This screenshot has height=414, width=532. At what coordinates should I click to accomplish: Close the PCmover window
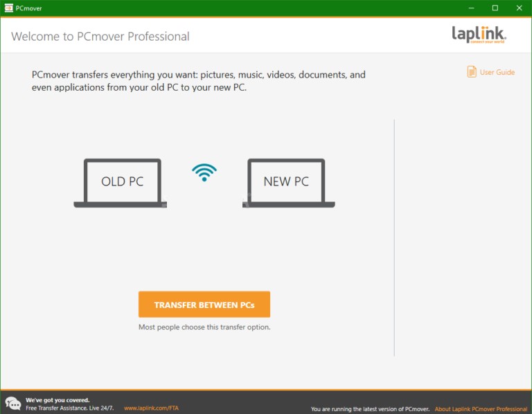tap(519, 8)
